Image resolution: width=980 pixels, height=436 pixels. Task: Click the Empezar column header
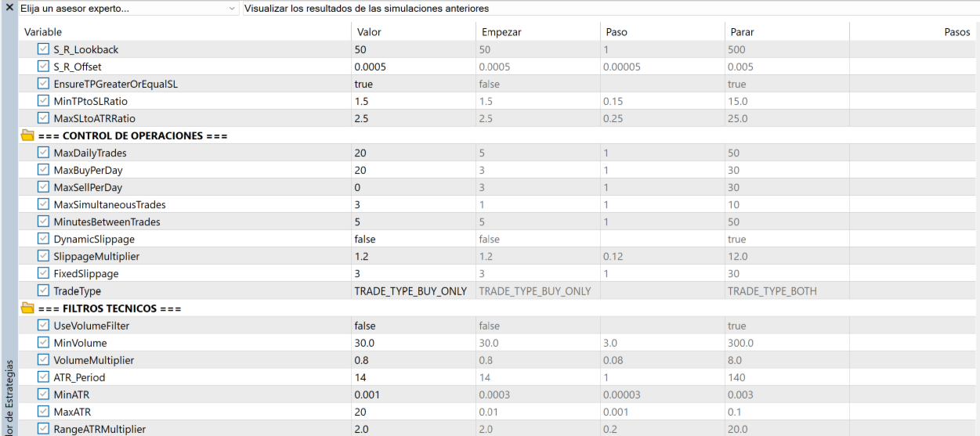[501, 32]
